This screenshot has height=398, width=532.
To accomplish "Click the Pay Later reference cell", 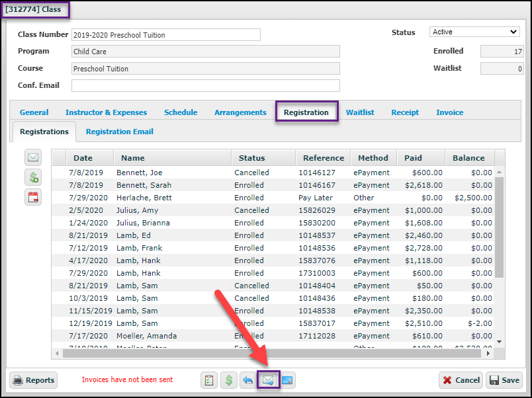I will click(316, 198).
